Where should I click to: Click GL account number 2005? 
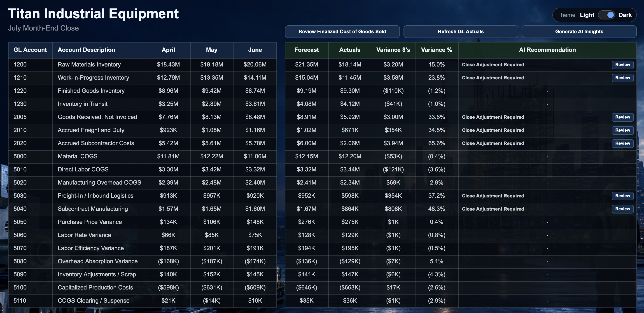coord(20,117)
